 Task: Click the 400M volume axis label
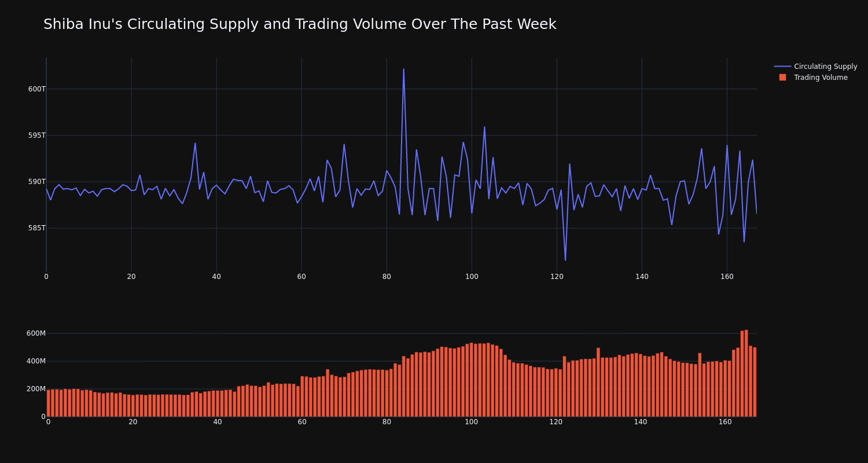(x=36, y=361)
